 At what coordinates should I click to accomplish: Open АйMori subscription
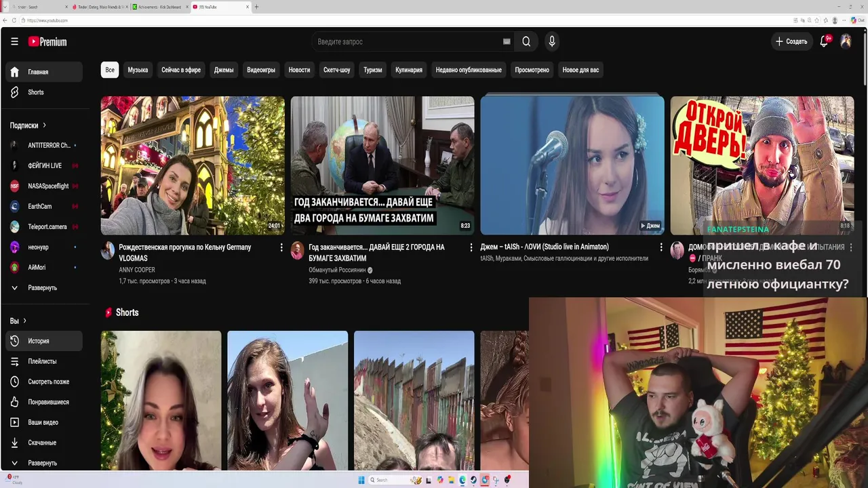point(44,267)
